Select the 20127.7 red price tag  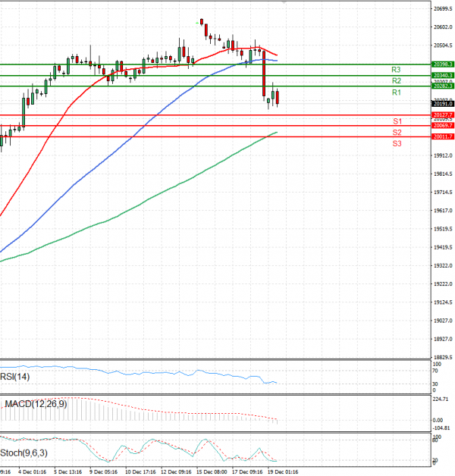(x=443, y=114)
